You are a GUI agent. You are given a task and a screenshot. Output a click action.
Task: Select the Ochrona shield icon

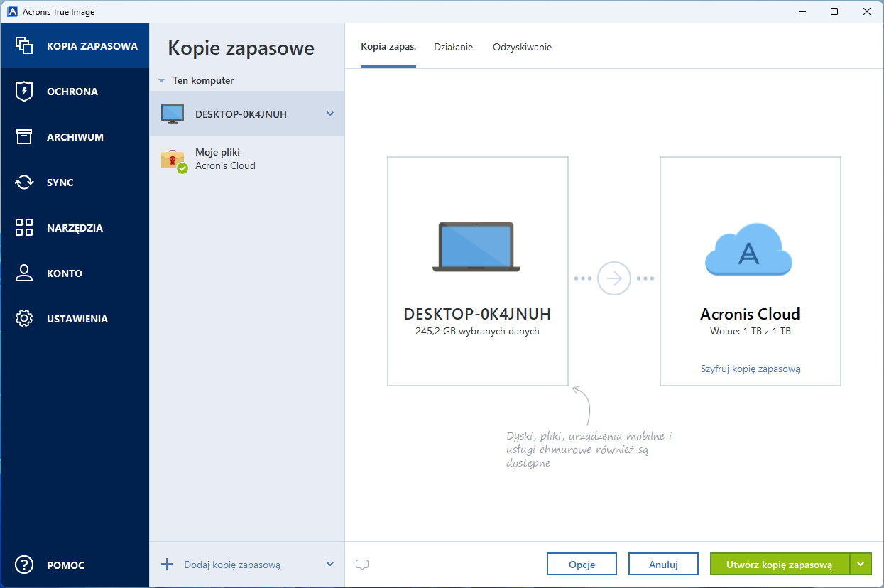(24, 92)
